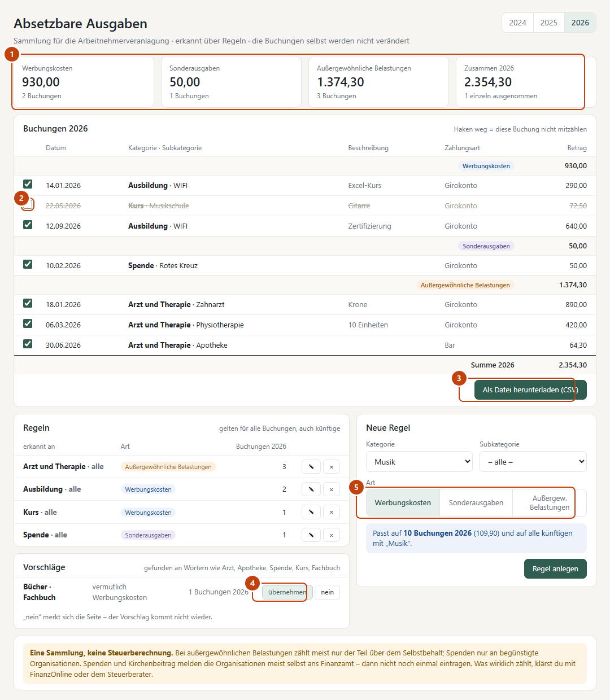610x700 pixels.
Task: Edit the Arzt und Therapie rule
Action: [x=311, y=467]
